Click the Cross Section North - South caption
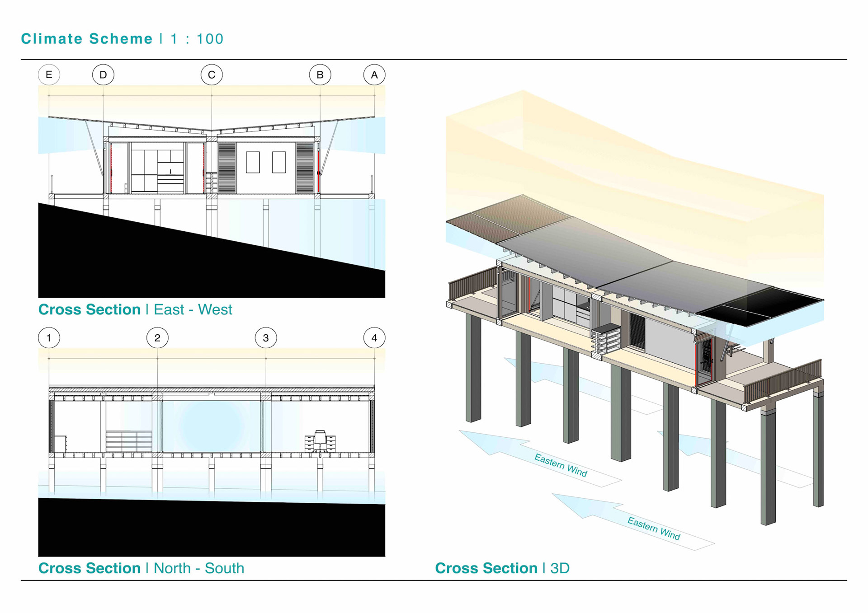The height and width of the screenshot is (613, 868). [141, 568]
